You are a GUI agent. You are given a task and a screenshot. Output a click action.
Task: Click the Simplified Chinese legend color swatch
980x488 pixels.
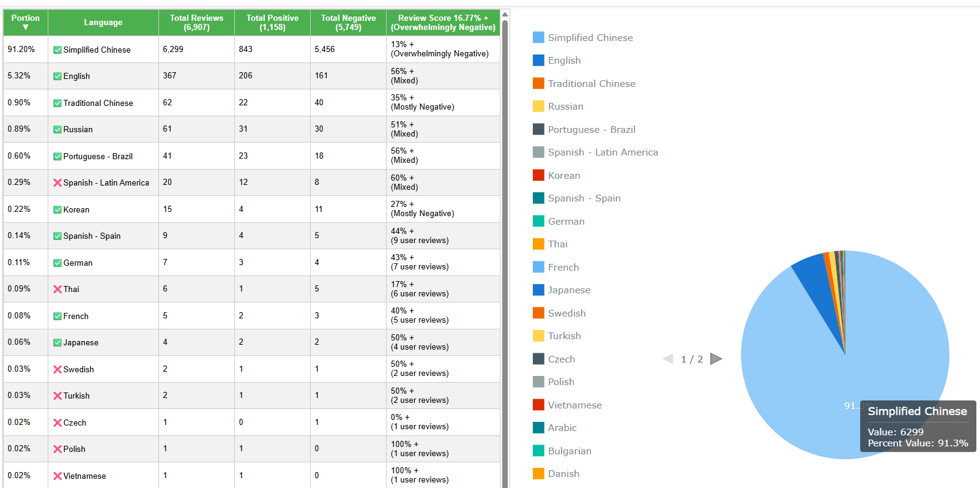(x=538, y=37)
